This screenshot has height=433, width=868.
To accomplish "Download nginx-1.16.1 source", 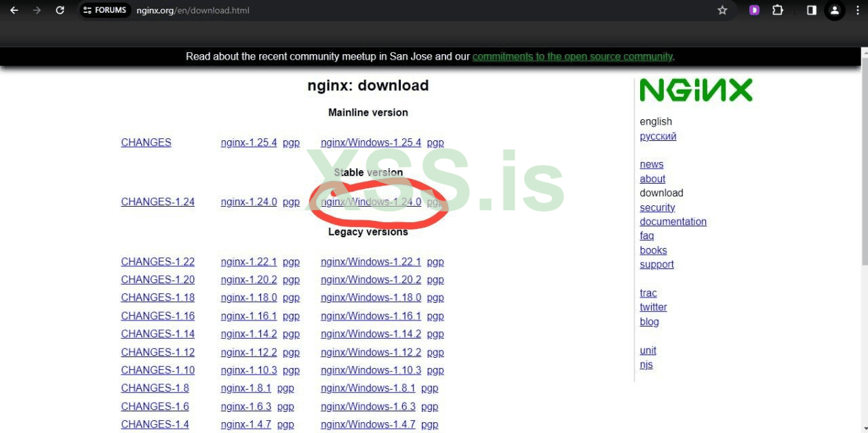I will pos(249,316).
